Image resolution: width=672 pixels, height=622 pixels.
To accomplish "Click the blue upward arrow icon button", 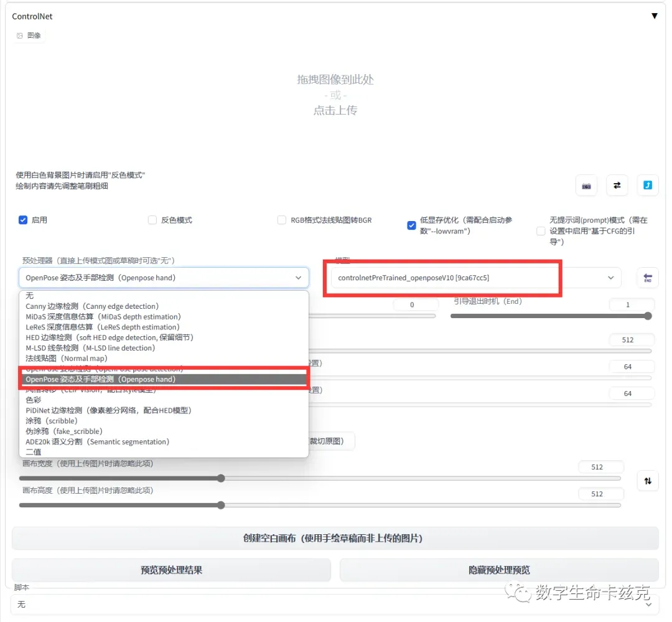I will point(647,186).
